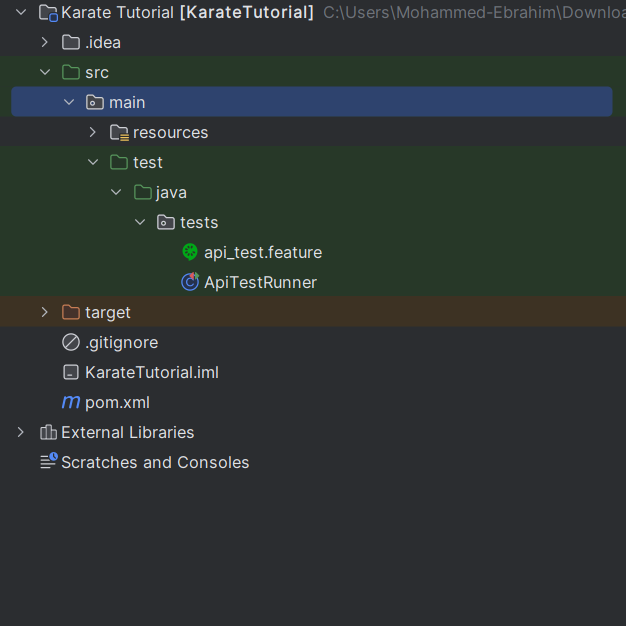Viewport: 626px width, 626px height.
Task: Click the .idea folder icon
Action: click(x=71, y=42)
